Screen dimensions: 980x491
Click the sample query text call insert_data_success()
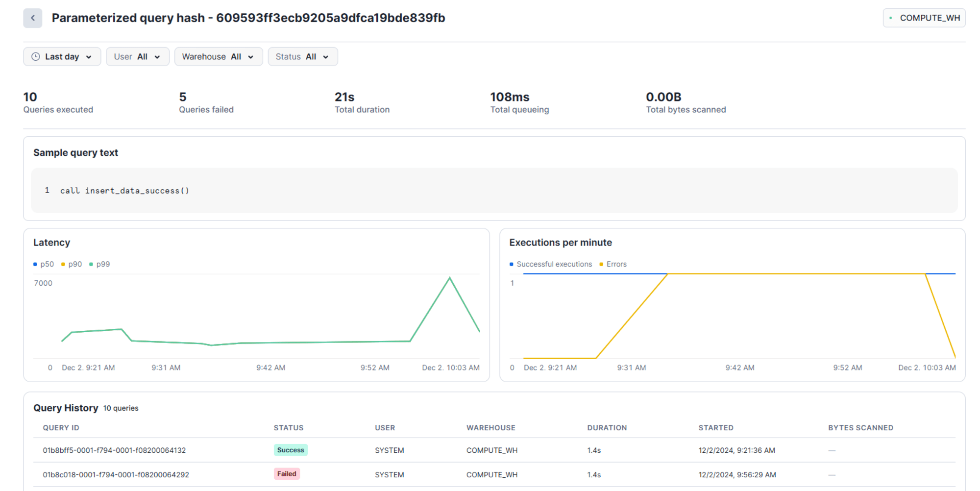pyautogui.click(x=124, y=191)
